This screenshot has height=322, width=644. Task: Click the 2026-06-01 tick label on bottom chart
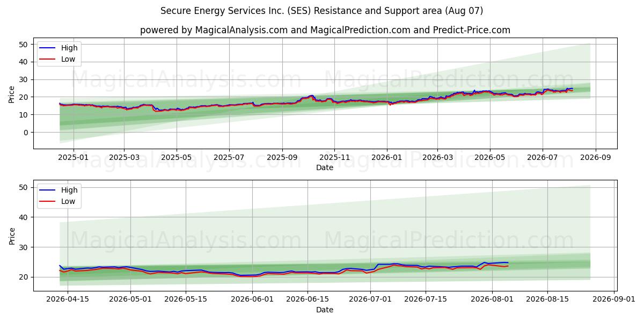point(252,299)
